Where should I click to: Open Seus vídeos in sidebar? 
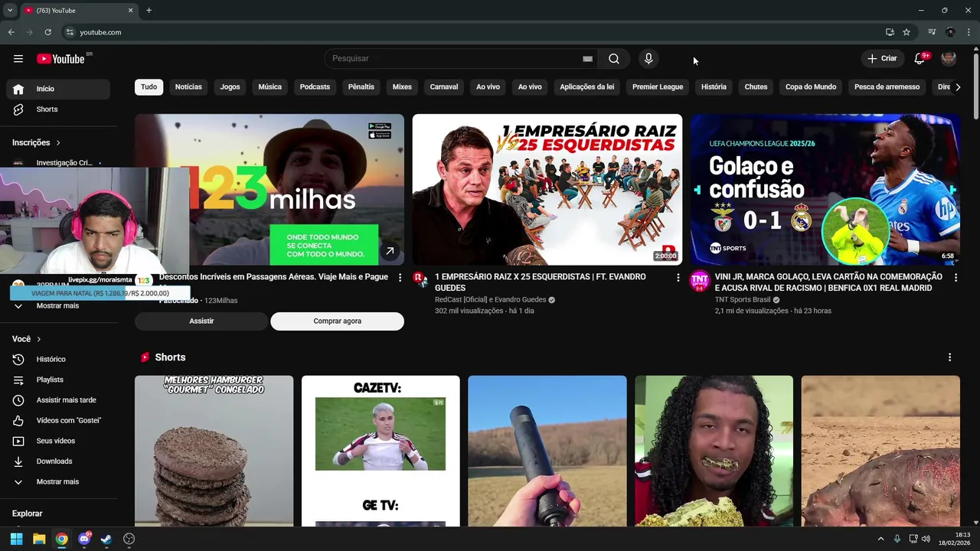click(x=58, y=441)
